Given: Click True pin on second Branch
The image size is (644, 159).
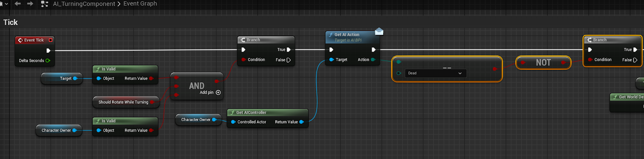Looking at the screenshot, I should coord(635,50).
